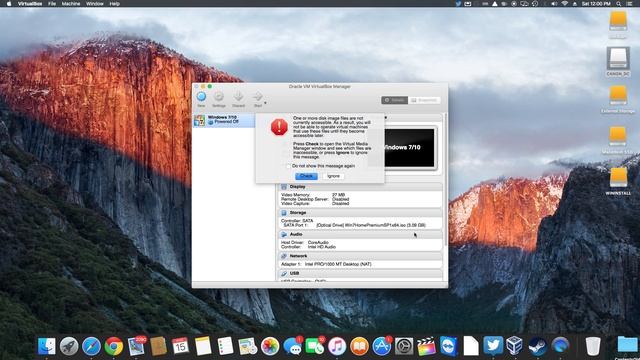Open the File menu
The width and height of the screenshot is (640, 360).
pyautogui.click(x=52, y=4)
